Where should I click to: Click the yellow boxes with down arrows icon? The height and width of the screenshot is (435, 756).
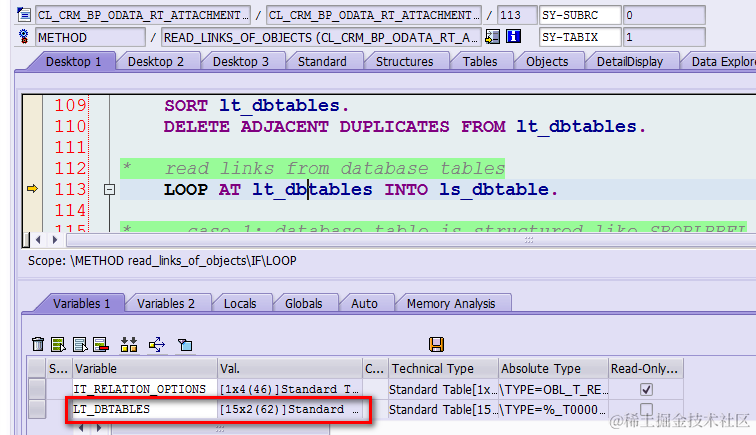pos(129,344)
